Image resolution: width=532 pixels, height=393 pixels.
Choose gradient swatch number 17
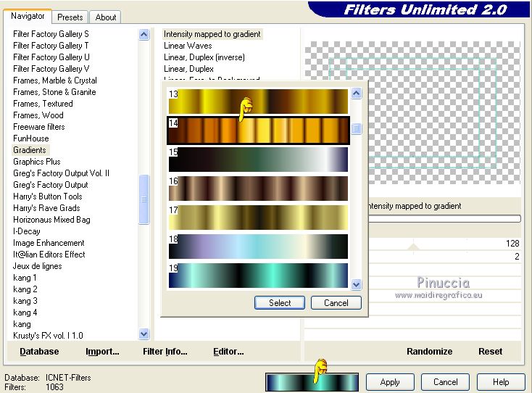(x=258, y=218)
